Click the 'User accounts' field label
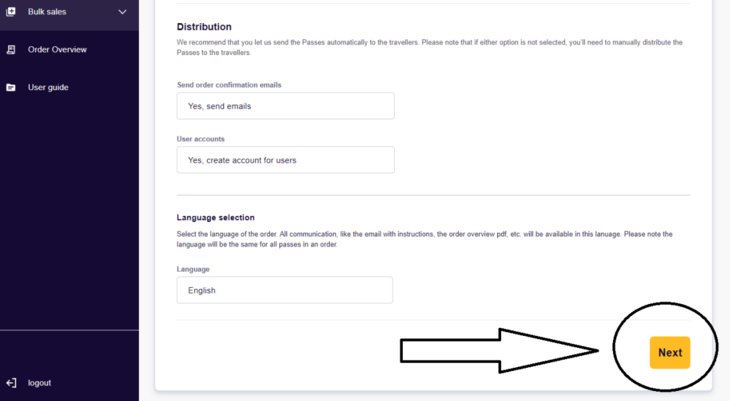 click(x=201, y=139)
